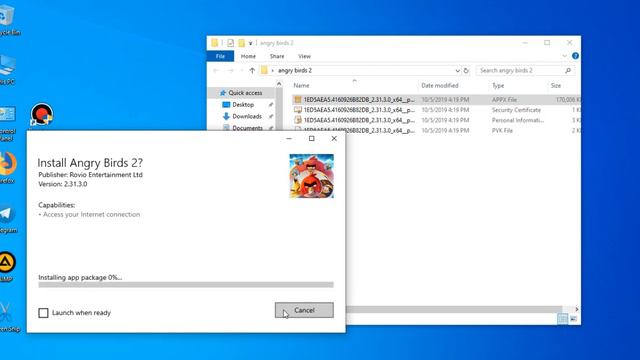Open the quick access toolbar customize dropdown
The width and height of the screenshot is (640, 360).
[250, 43]
